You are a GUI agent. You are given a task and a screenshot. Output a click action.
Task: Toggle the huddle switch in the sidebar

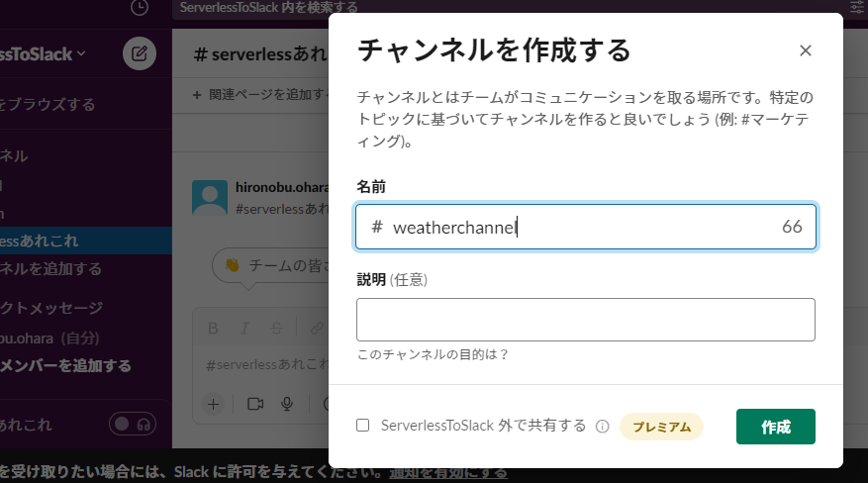click(x=133, y=425)
